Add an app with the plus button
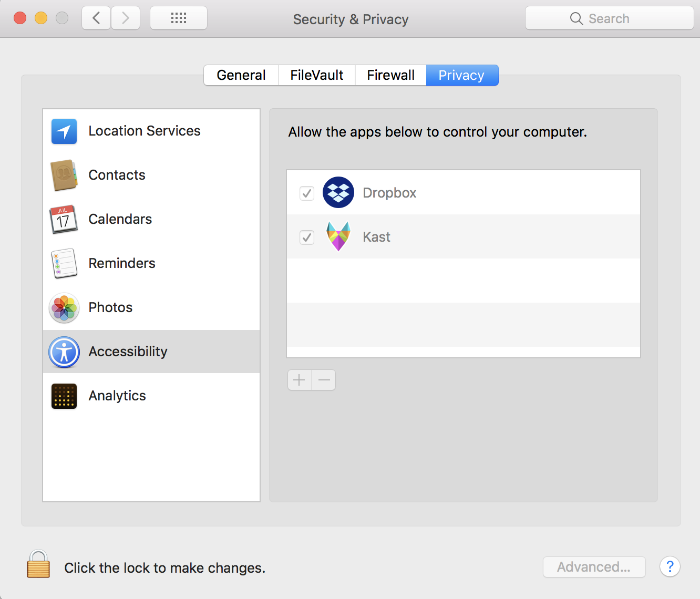700x599 pixels. [x=300, y=380]
